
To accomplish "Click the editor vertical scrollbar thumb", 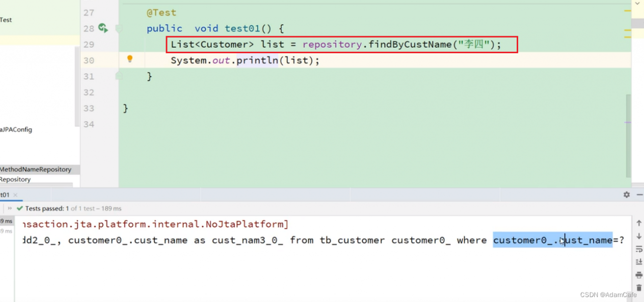I will [627, 136].
